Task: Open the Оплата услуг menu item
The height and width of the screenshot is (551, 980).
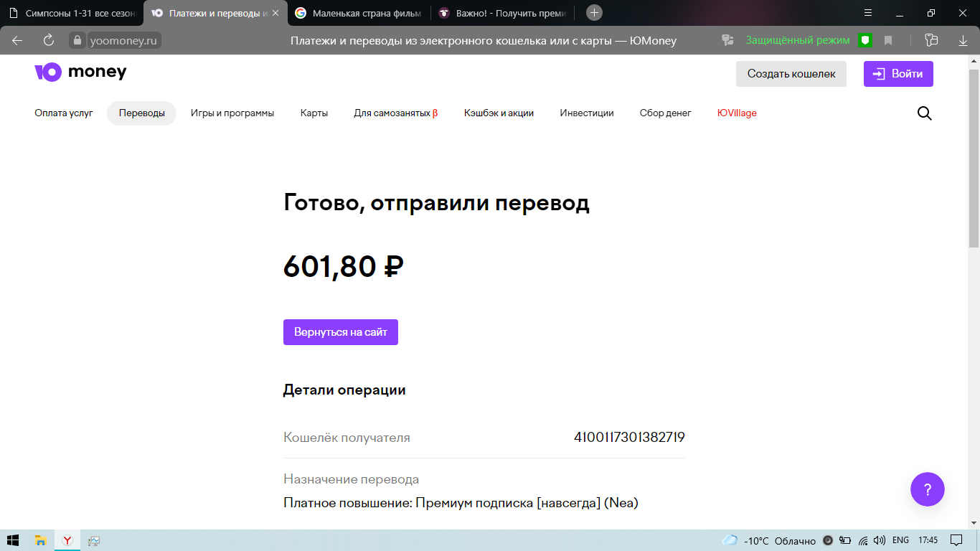Action: point(64,113)
